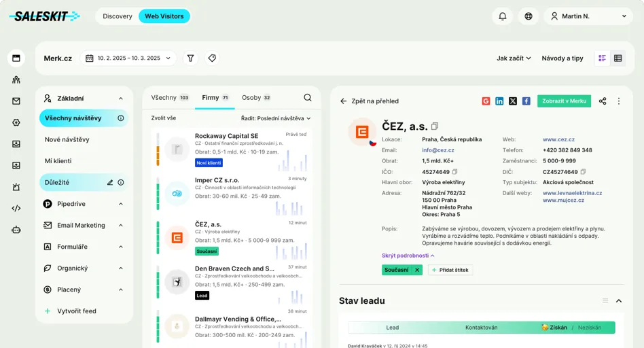Open the date range picker

click(128, 58)
